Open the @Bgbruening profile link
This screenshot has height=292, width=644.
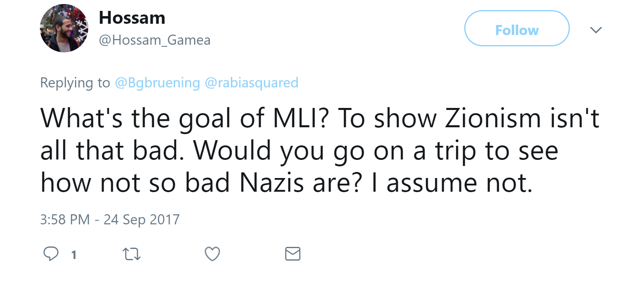pyautogui.click(x=157, y=83)
